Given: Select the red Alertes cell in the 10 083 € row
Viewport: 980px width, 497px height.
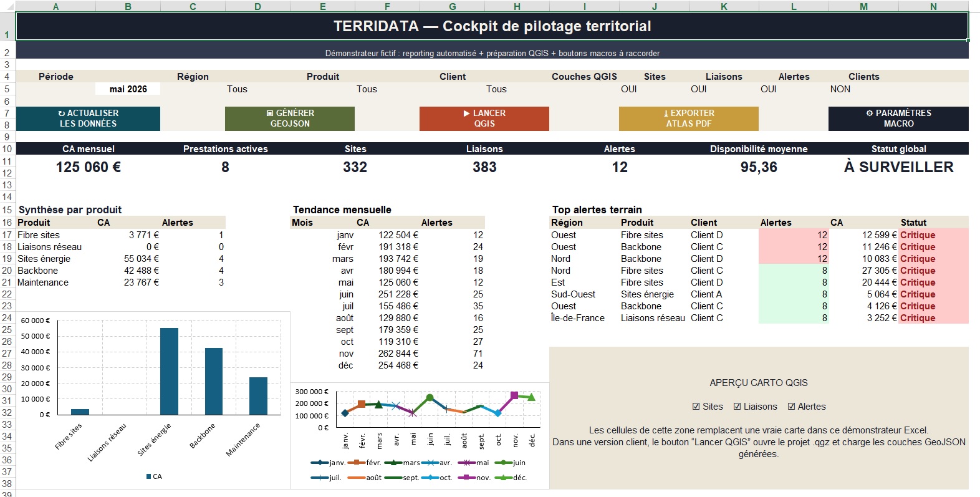Looking at the screenshot, I should coord(794,259).
